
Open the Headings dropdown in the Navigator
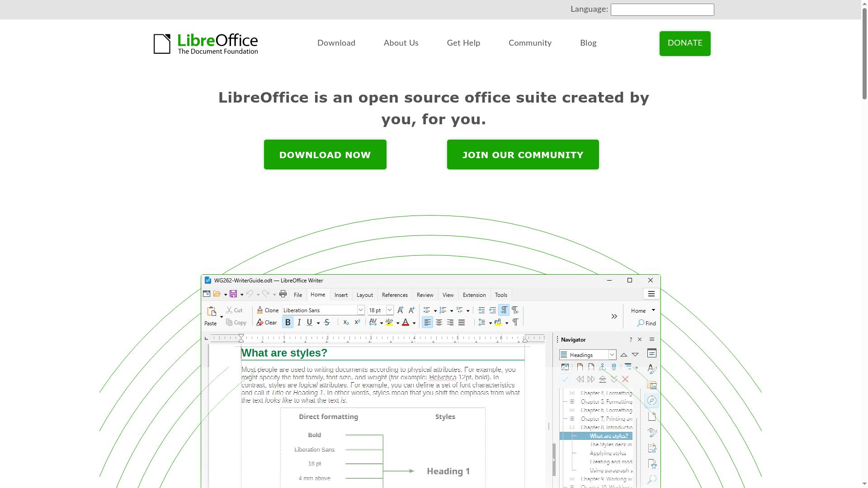pyautogui.click(x=612, y=355)
